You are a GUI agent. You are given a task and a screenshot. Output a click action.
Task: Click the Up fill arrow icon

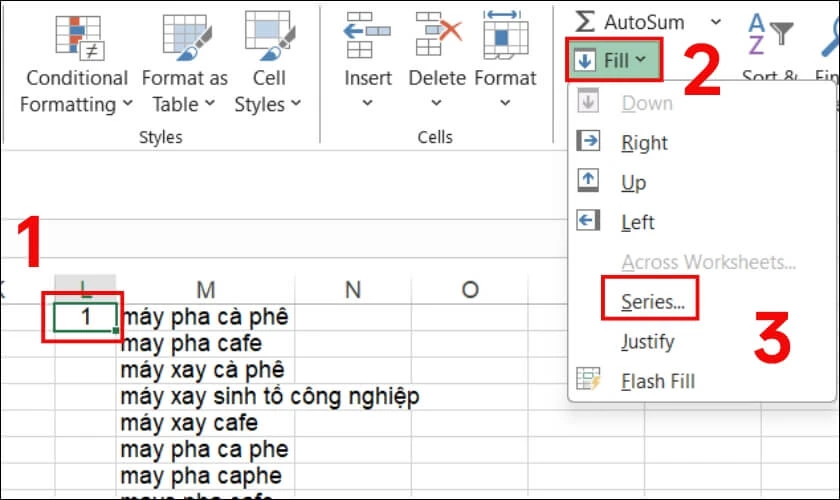coord(588,181)
